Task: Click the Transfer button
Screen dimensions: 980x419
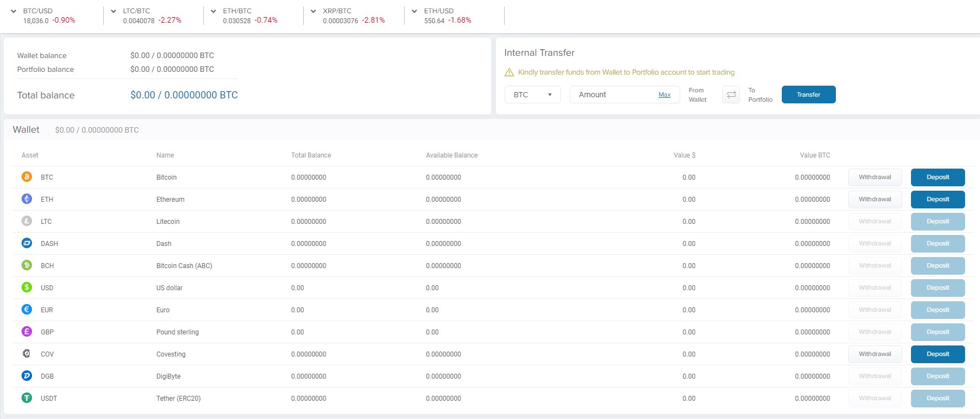Action: point(809,95)
